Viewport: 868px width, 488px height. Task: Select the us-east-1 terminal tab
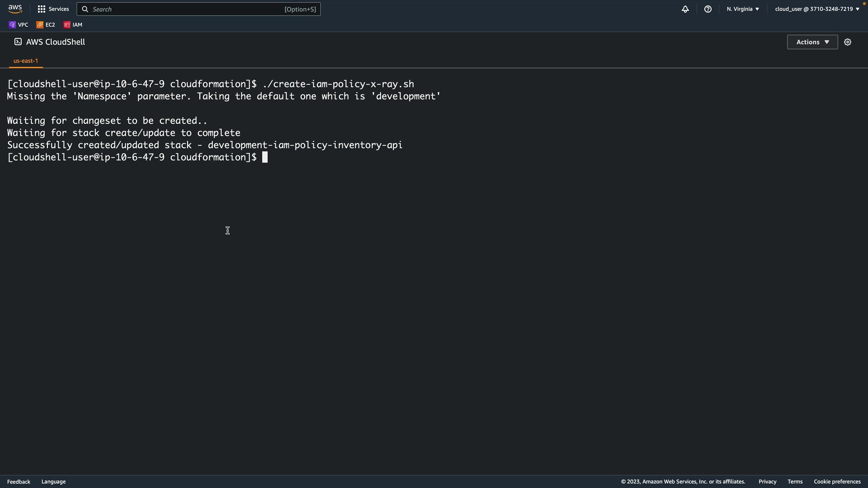coord(26,61)
